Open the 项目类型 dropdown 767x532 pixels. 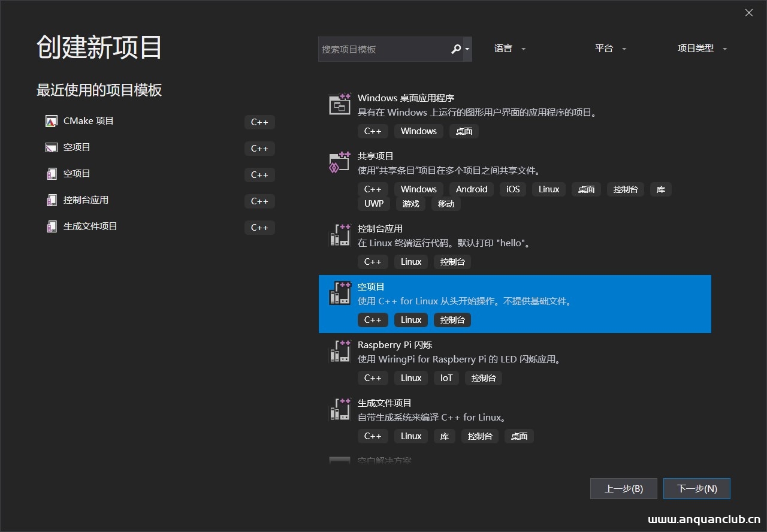click(x=701, y=49)
